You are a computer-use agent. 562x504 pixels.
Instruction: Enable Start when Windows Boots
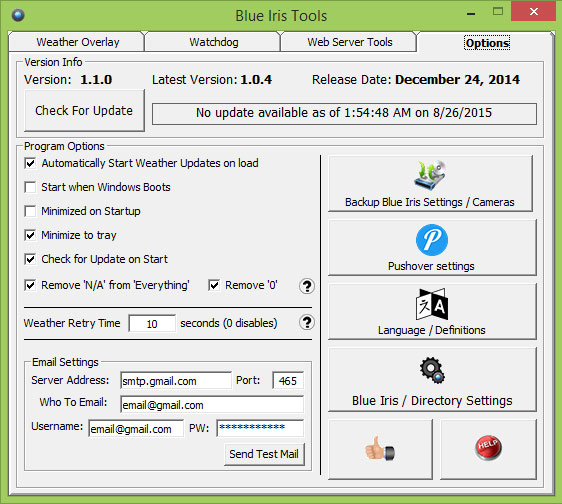click(30, 187)
